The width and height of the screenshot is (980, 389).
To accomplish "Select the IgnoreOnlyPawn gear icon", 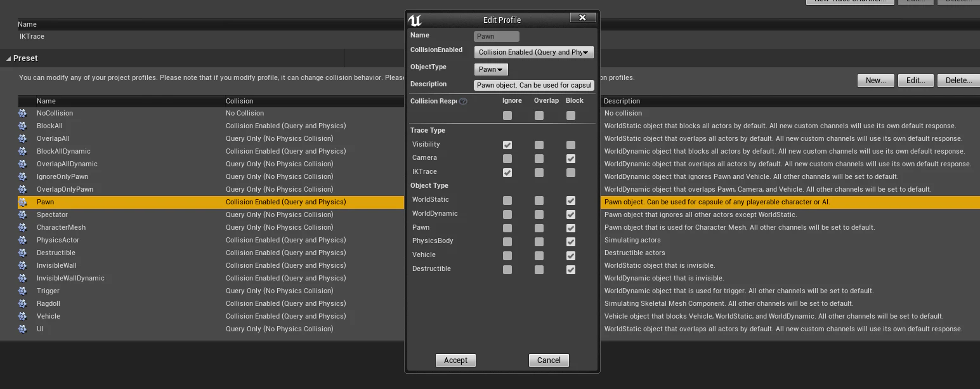I will coord(22,176).
